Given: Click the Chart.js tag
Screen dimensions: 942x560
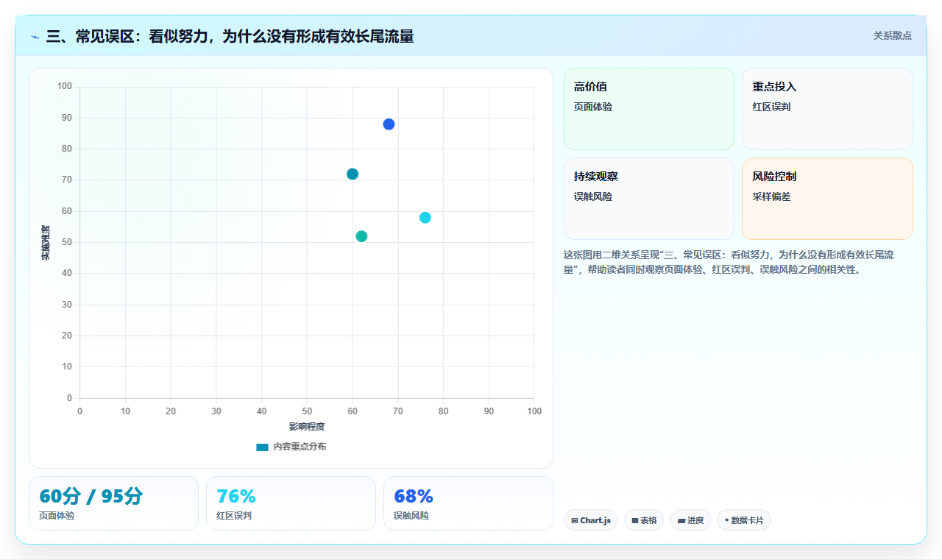Looking at the screenshot, I should tap(591, 520).
